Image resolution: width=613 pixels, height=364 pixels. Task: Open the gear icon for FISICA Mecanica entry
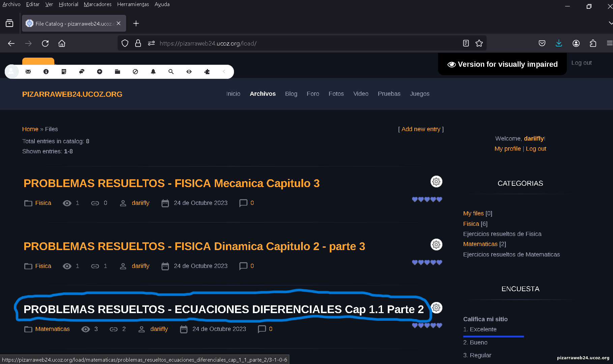pos(436,182)
